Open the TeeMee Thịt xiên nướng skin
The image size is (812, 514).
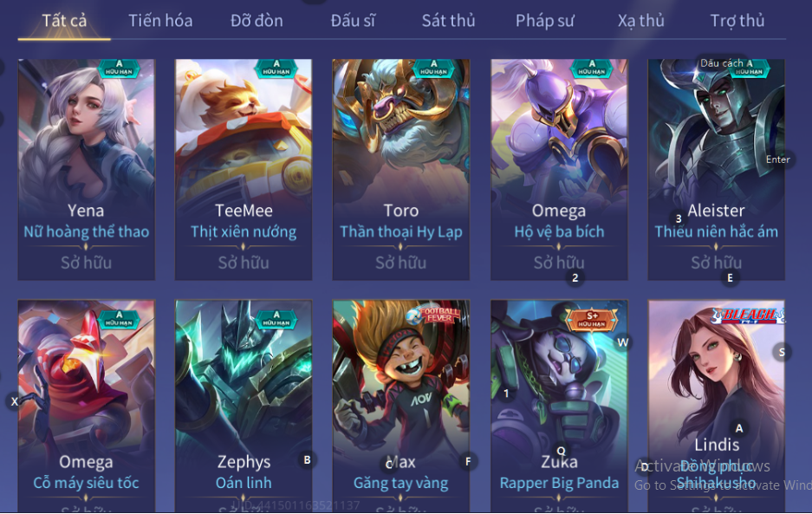point(244,169)
